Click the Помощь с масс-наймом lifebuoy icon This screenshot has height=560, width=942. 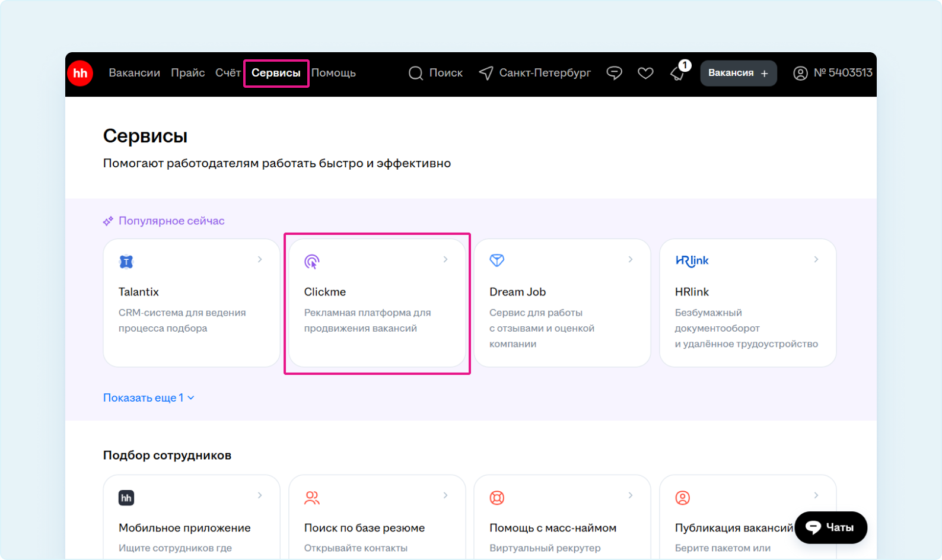497,498
